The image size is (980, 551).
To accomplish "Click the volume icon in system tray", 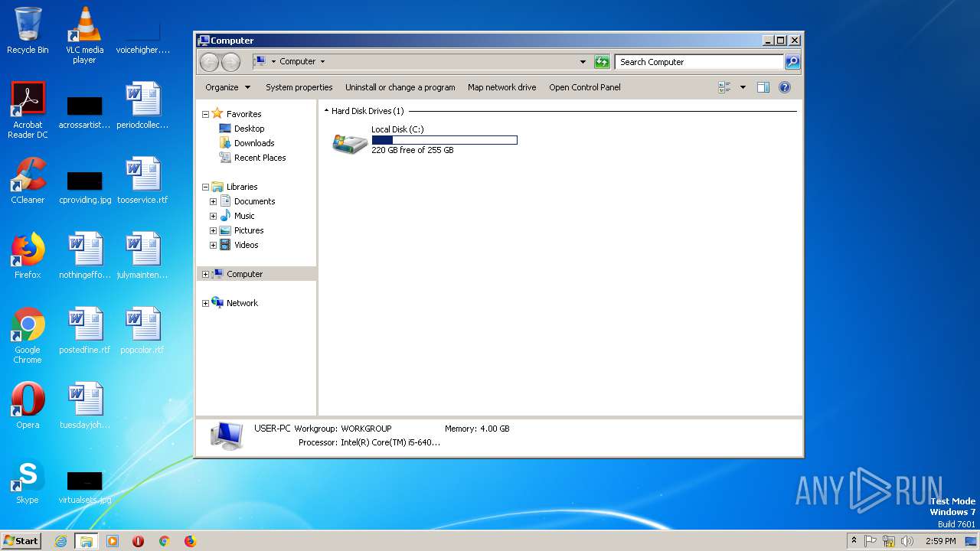I will (907, 541).
